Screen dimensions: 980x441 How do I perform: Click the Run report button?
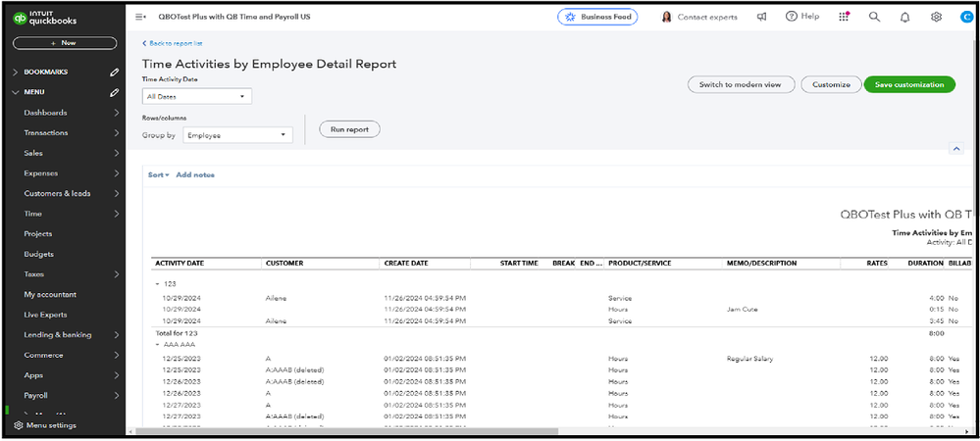click(349, 129)
